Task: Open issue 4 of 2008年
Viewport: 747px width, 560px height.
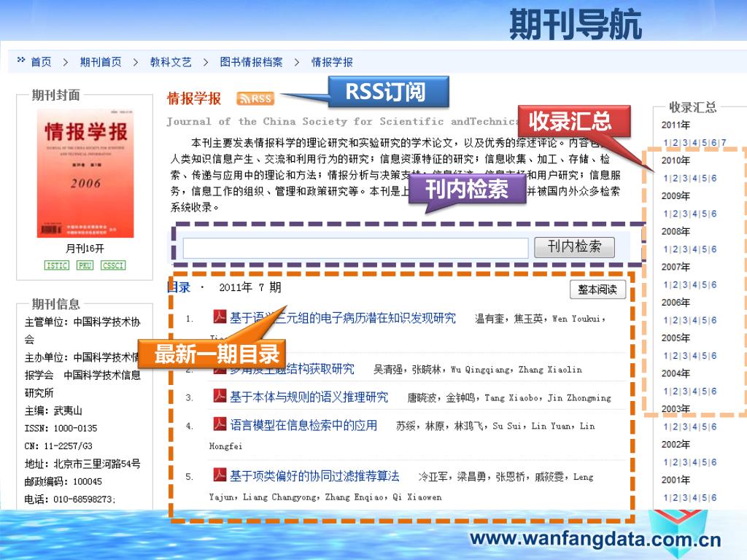Action: pyautogui.click(x=694, y=249)
